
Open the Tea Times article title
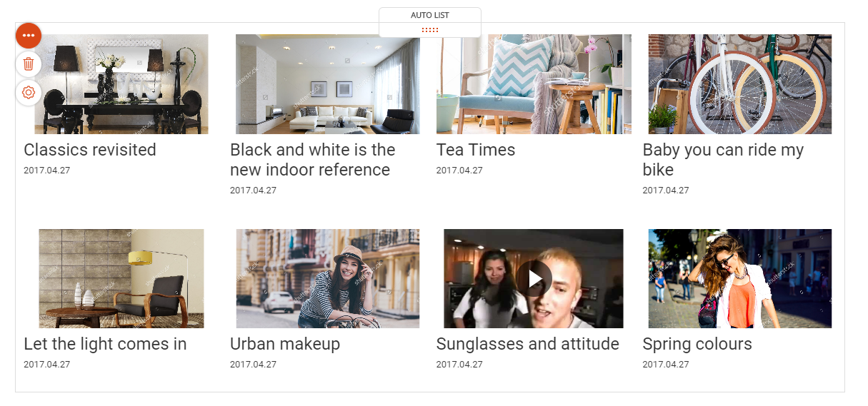pos(476,150)
